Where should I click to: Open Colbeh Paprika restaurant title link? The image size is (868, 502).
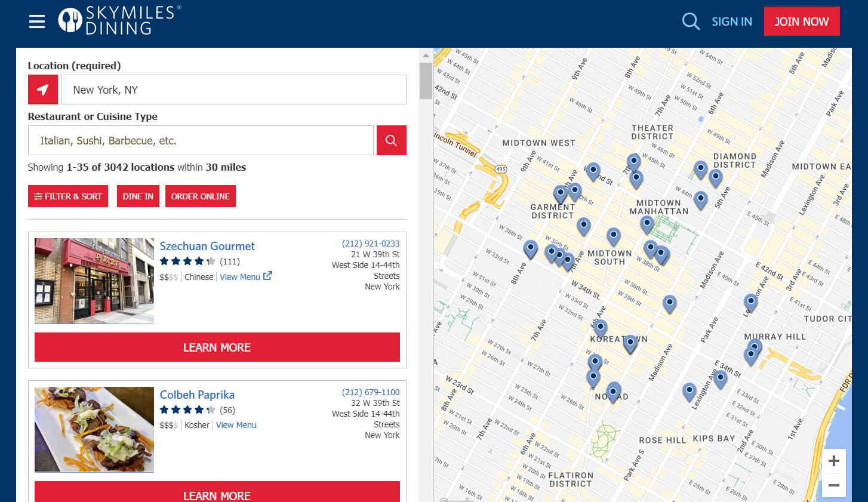pyautogui.click(x=197, y=395)
